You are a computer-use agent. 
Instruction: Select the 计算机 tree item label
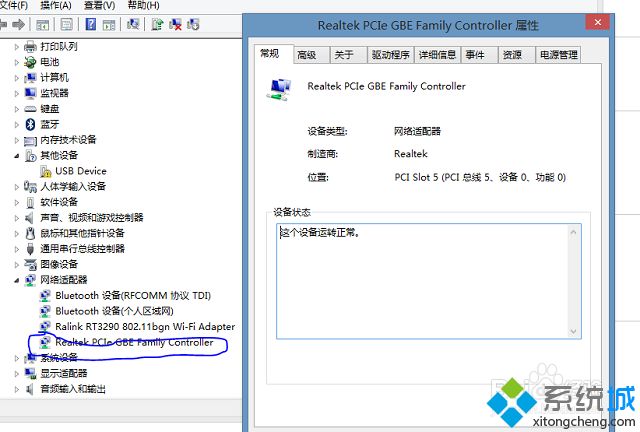(54, 78)
